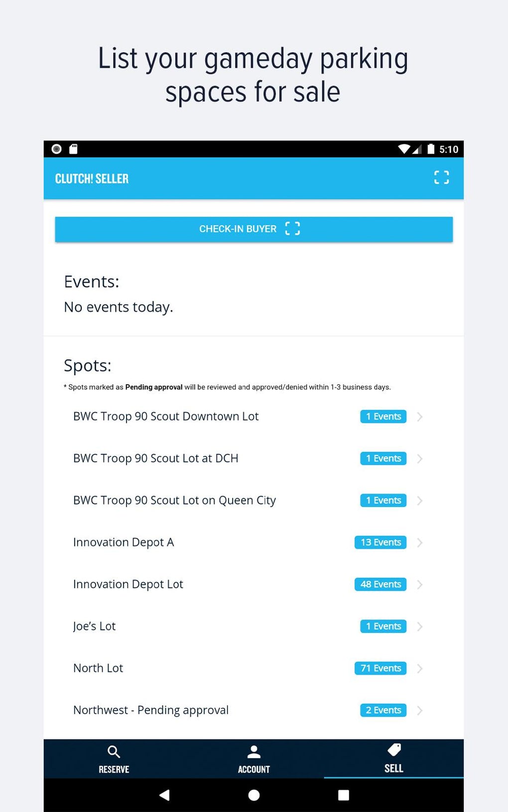Tap the recent apps square icon
The height and width of the screenshot is (812, 508).
343,795
